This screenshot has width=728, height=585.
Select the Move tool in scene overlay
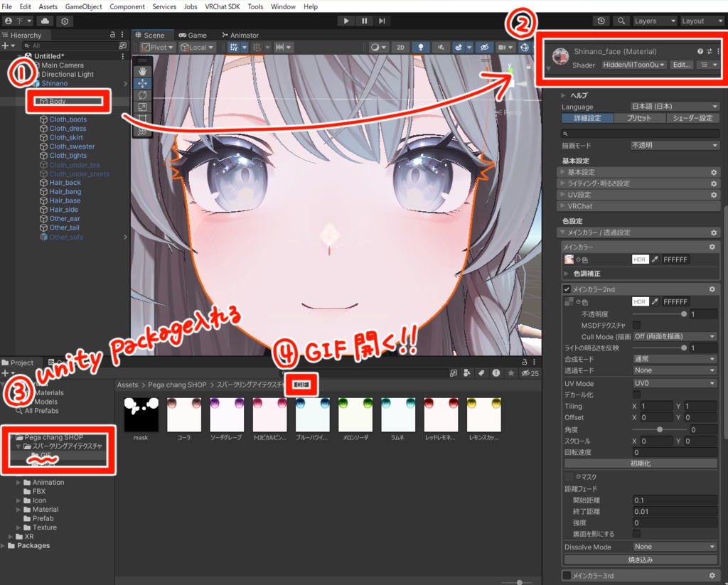pos(142,83)
